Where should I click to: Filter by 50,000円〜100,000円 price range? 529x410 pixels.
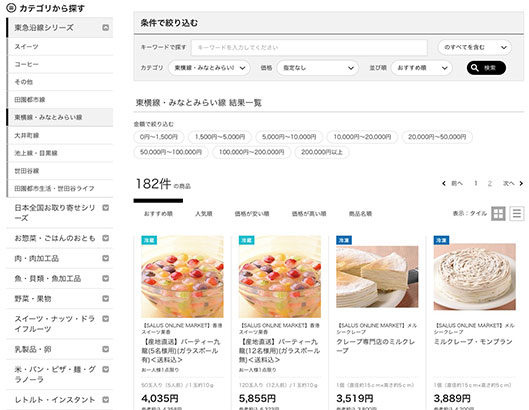pos(171,152)
